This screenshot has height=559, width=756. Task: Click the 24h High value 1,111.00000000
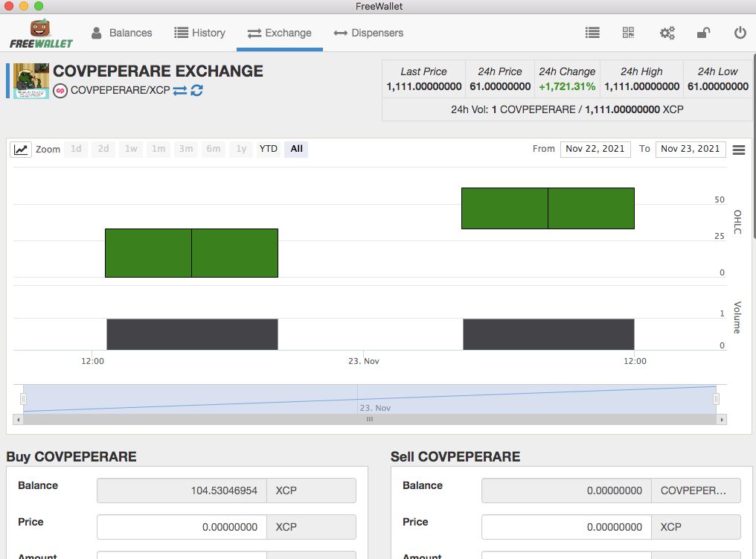tap(641, 87)
